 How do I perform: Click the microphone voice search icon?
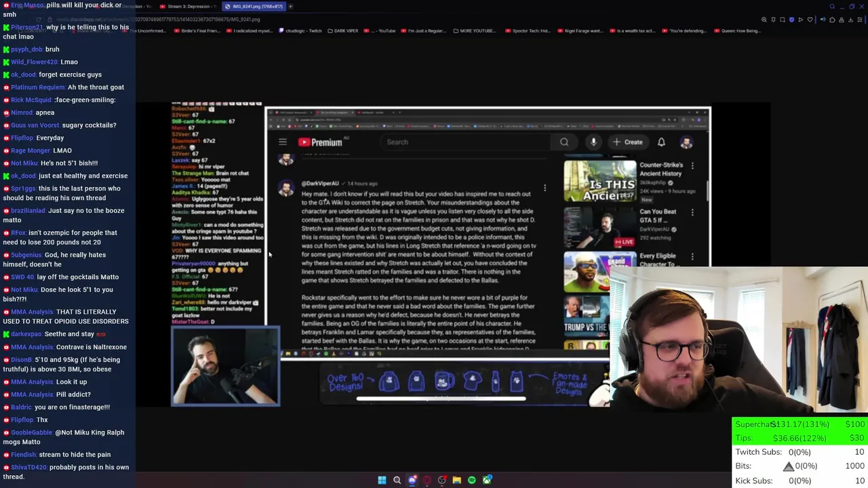(x=593, y=142)
